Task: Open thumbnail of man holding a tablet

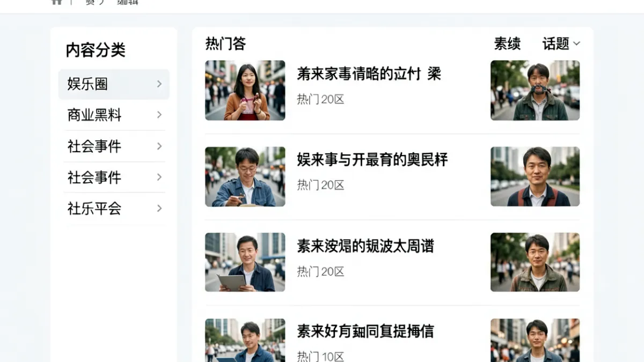Action: pyautogui.click(x=245, y=262)
